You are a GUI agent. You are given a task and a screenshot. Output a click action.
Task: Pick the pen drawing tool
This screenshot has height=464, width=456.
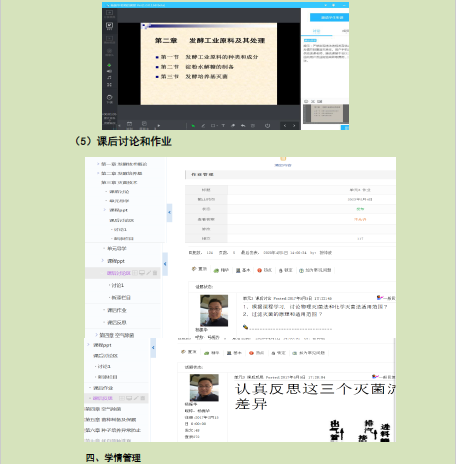click(x=203, y=126)
